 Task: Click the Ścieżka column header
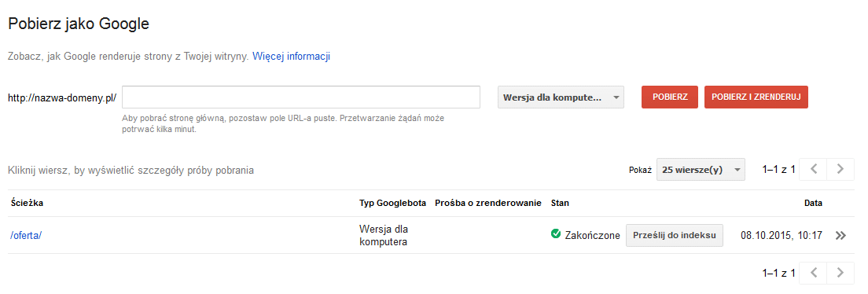(27, 203)
